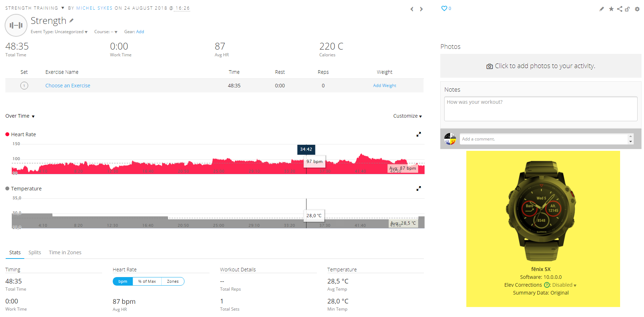Click the workout Notes text field
Image resolution: width=644 pixels, height=317 pixels.
[x=540, y=109]
